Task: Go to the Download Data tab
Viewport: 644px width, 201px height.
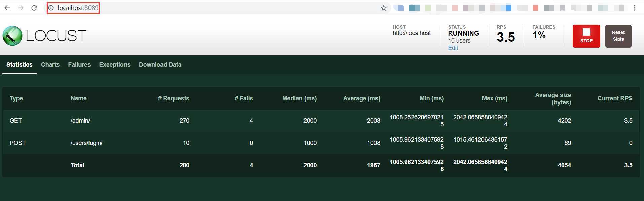Action: 160,65
